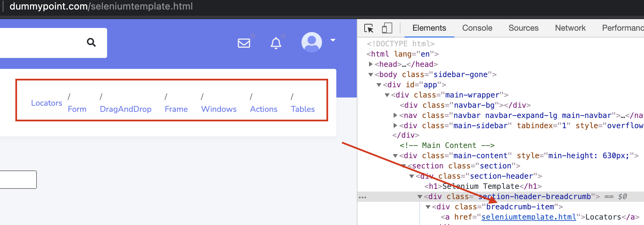Collapse the body sidebar-gone node

pos(371,75)
